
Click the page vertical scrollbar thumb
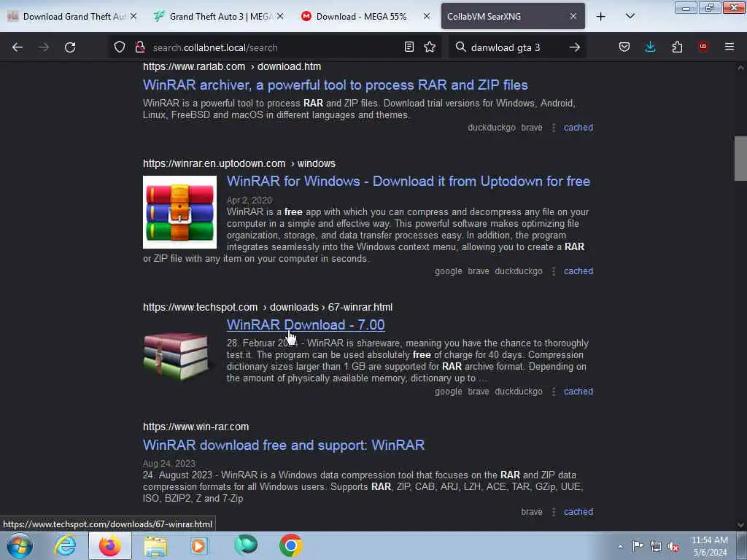click(740, 158)
